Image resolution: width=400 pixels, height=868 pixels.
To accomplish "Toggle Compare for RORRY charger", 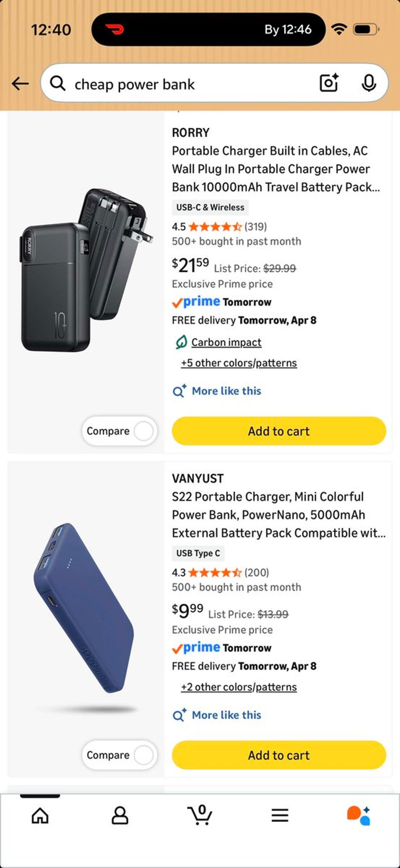I will [x=143, y=431].
